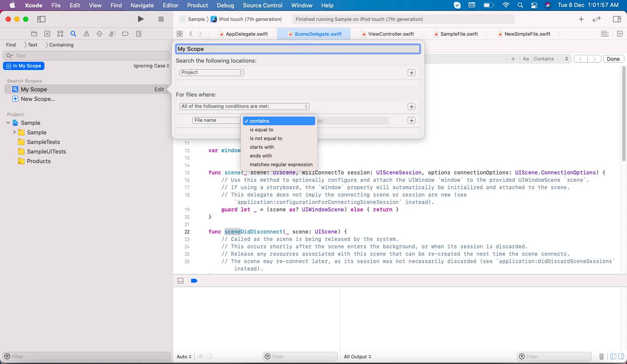Open the Breakpoint navigator
Viewport: 627px width, 364px height.
pos(125,34)
